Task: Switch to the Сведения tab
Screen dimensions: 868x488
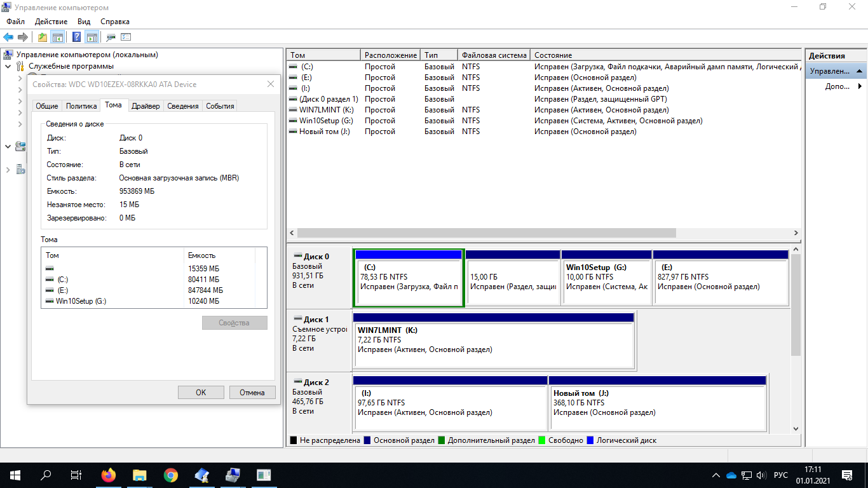Action: pyautogui.click(x=183, y=106)
